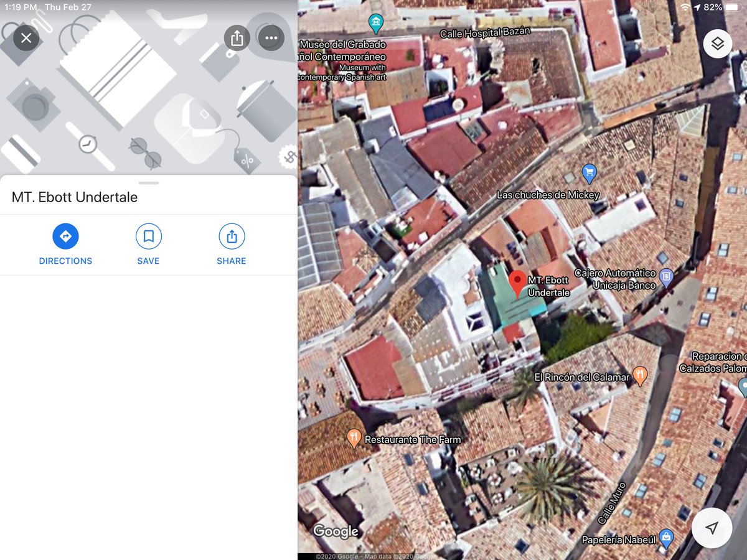Close the place details panel
Image resolution: width=747 pixels, height=560 pixels.
click(x=26, y=38)
